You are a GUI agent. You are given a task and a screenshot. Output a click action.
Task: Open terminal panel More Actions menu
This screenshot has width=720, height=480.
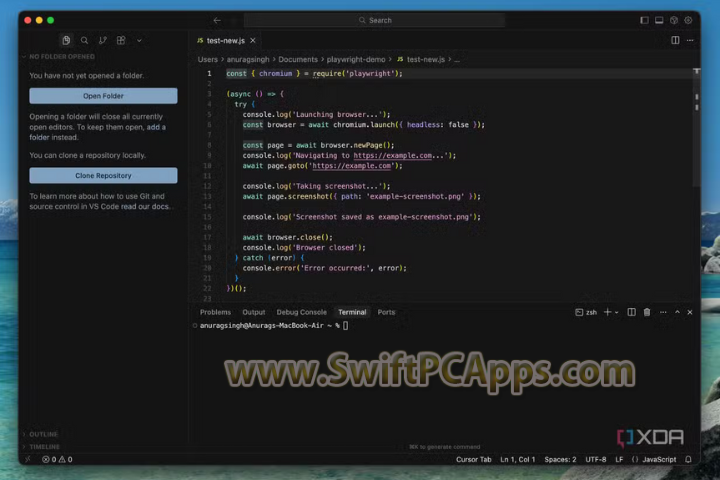[663, 312]
